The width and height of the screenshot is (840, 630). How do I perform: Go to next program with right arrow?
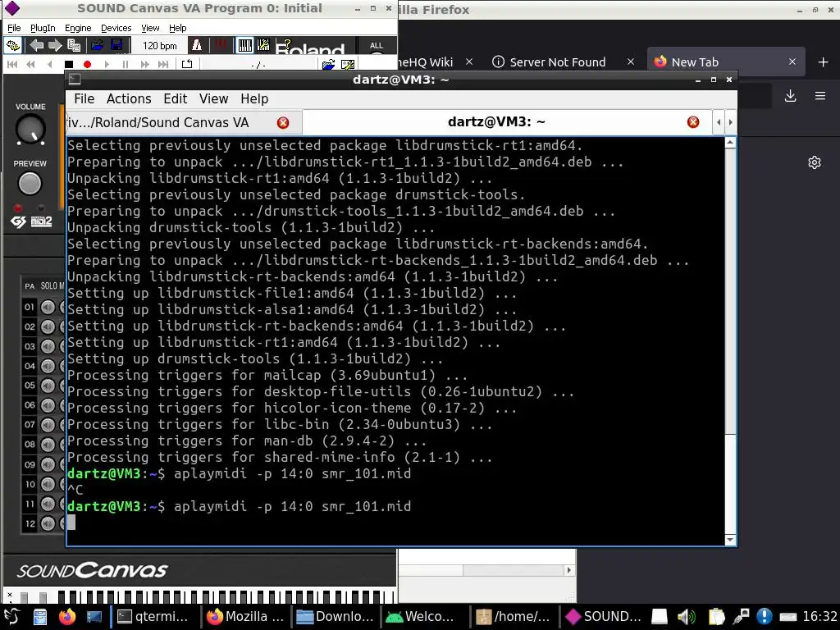coord(55,46)
